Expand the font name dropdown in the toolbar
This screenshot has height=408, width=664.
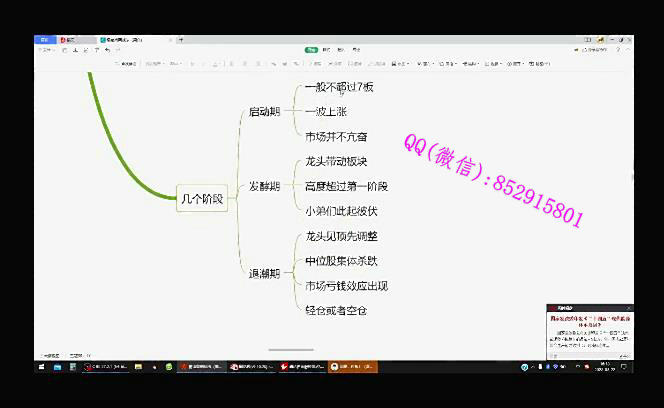click(x=155, y=63)
